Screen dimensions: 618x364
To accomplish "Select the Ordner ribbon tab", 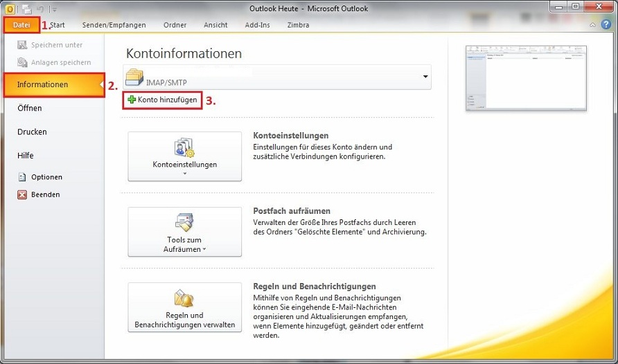I will pos(175,25).
